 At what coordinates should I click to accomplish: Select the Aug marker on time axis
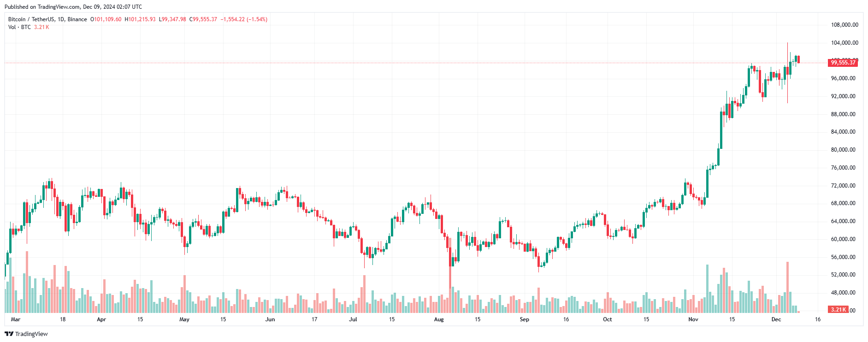439,319
